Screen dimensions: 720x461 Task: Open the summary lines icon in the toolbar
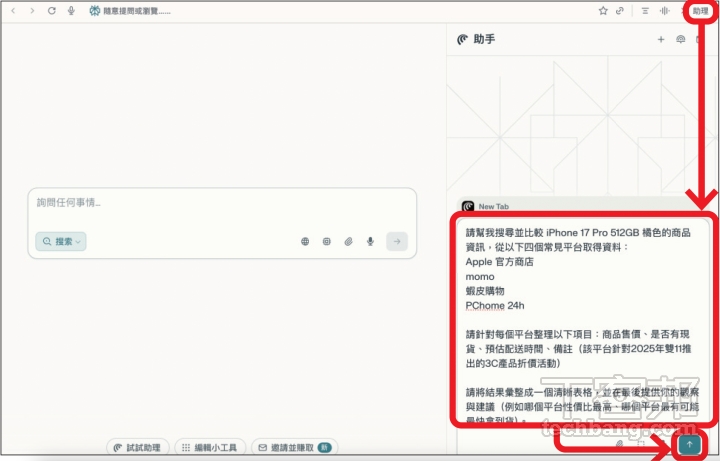coord(645,11)
